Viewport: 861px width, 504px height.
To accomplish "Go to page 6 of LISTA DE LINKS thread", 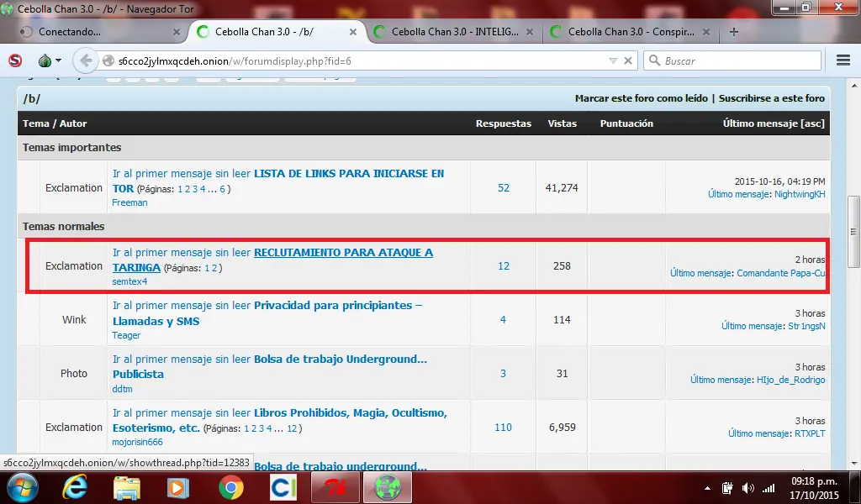I will (x=222, y=189).
